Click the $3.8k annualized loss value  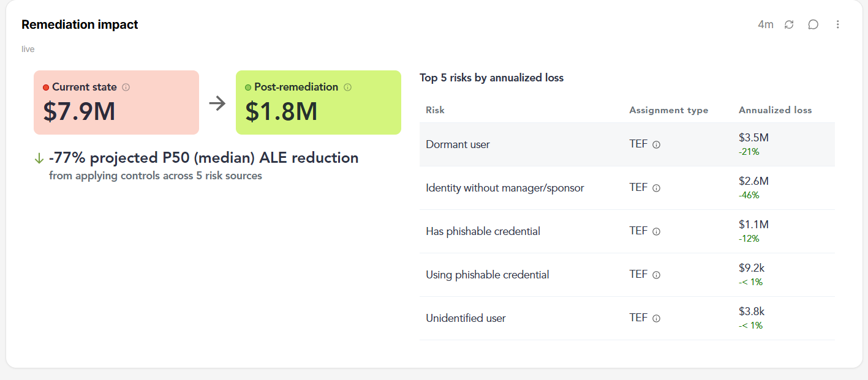(x=752, y=311)
